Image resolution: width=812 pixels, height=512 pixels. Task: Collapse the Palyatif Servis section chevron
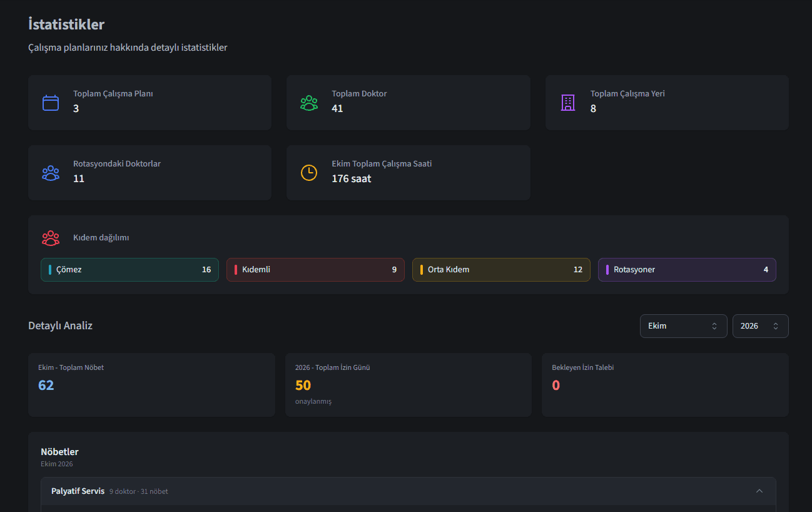tap(759, 491)
